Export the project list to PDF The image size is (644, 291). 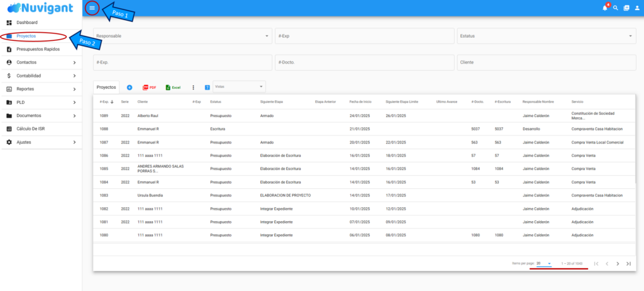pos(150,88)
